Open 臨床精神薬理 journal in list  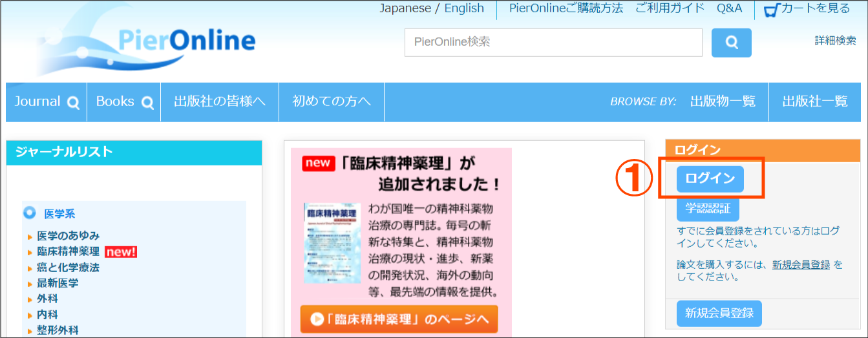pyautogui.click(x=69, y=251)
